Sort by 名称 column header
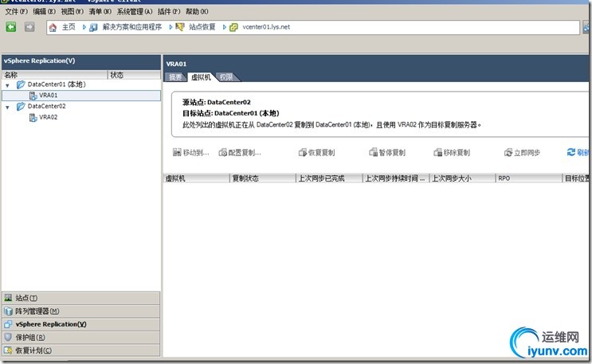 tap(55, 75)
